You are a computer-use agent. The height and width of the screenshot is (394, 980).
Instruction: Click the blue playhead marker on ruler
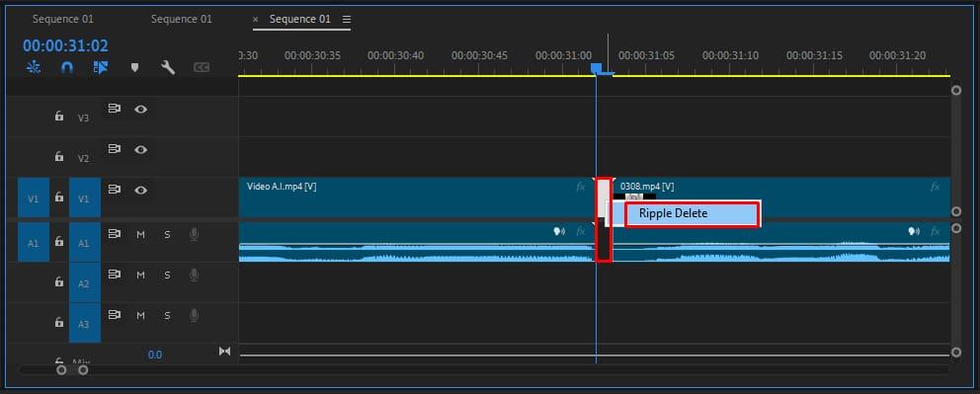click(597, 68)
